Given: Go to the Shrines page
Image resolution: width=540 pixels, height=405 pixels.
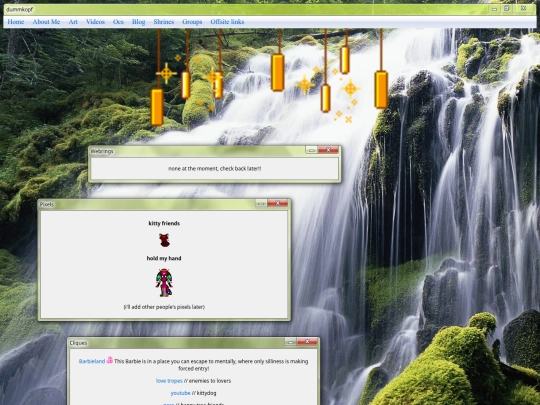Looking at the screenshot, I should pyautogui.click(x=164, y=22).
